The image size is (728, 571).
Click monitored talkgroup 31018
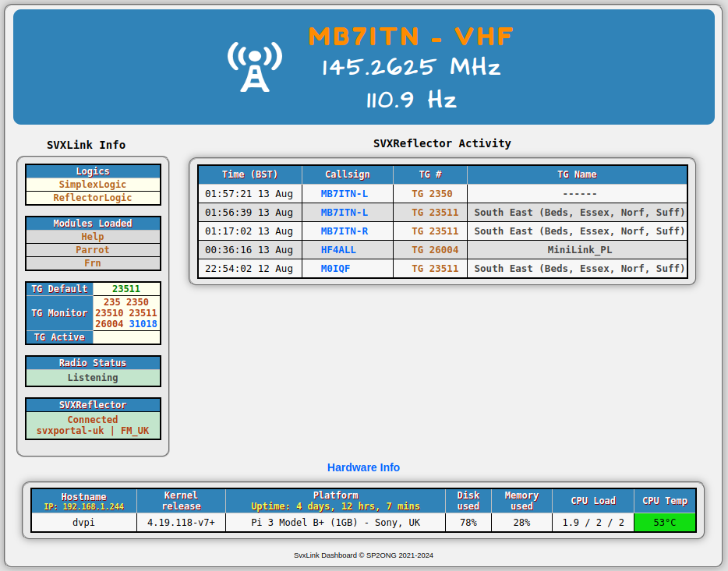[143, 324]
